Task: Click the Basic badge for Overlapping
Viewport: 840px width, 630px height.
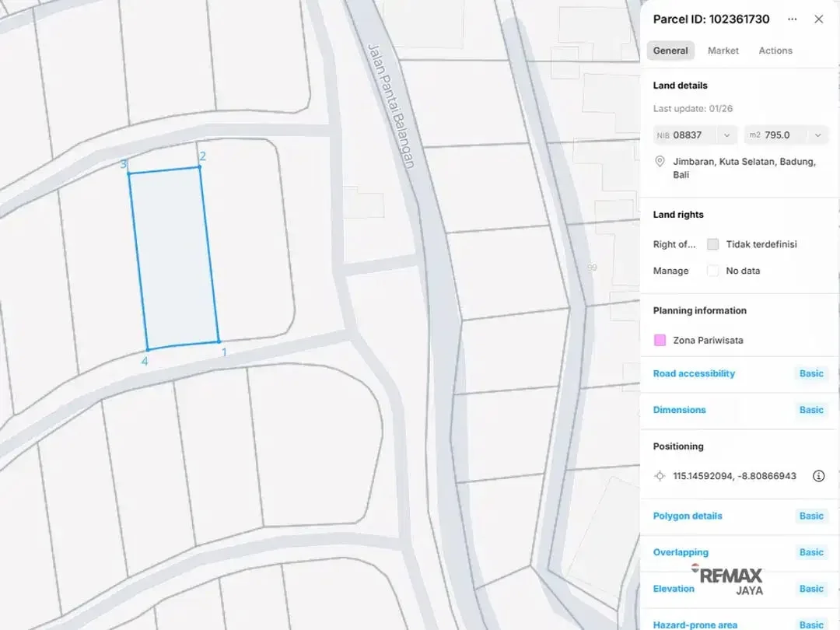Action: point(811,552)
